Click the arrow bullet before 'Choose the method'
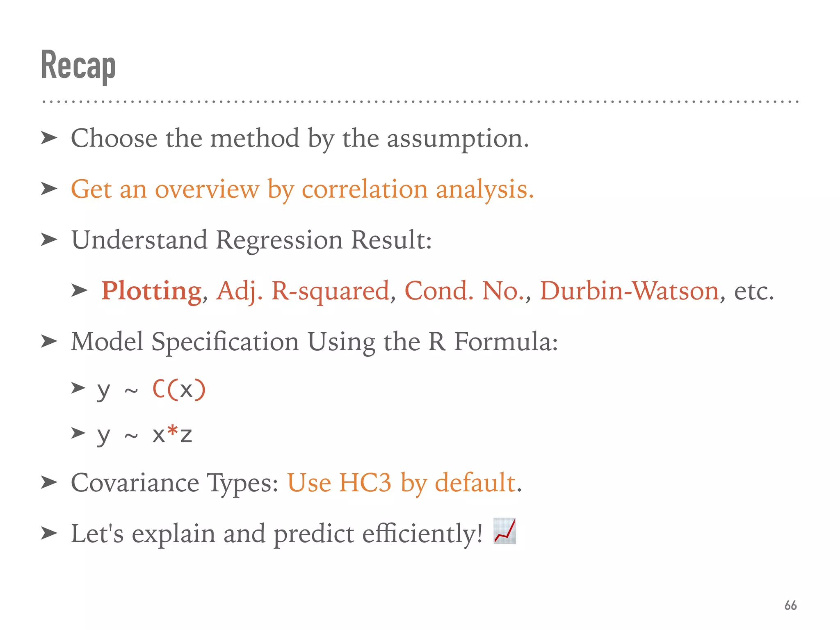This screenshot has height=630, width=840. (49, 138)
